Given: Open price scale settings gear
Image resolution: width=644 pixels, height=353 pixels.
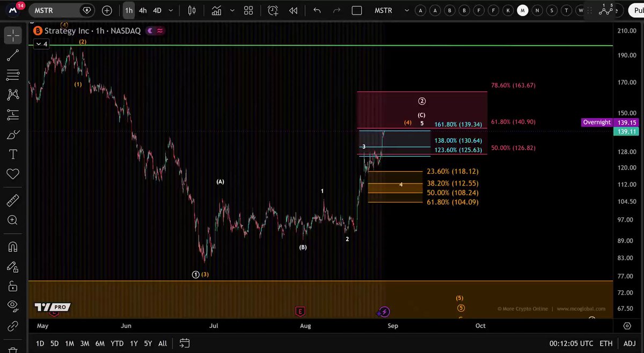Looking at the screenshot, I should click(x=627, y=326).
